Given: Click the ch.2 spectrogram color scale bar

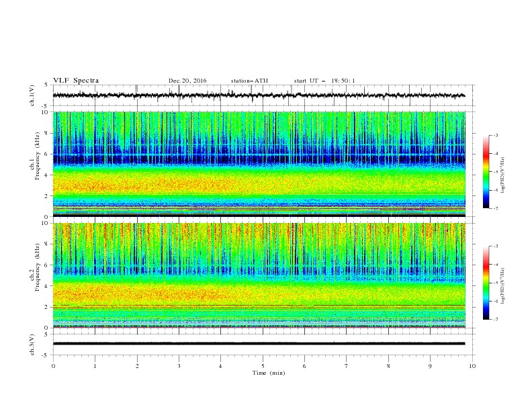Looking at the screenshot, I should tap(486, 283).
